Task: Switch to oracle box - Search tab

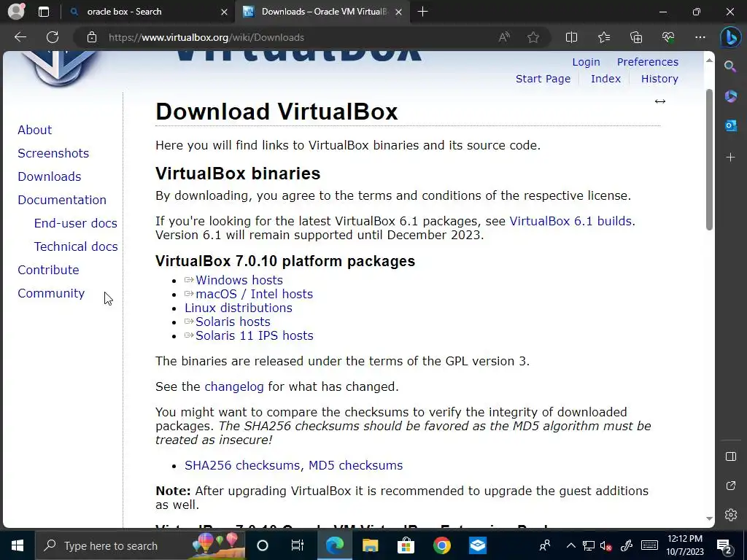Action: pyautogui.click(x=149, y=12)
